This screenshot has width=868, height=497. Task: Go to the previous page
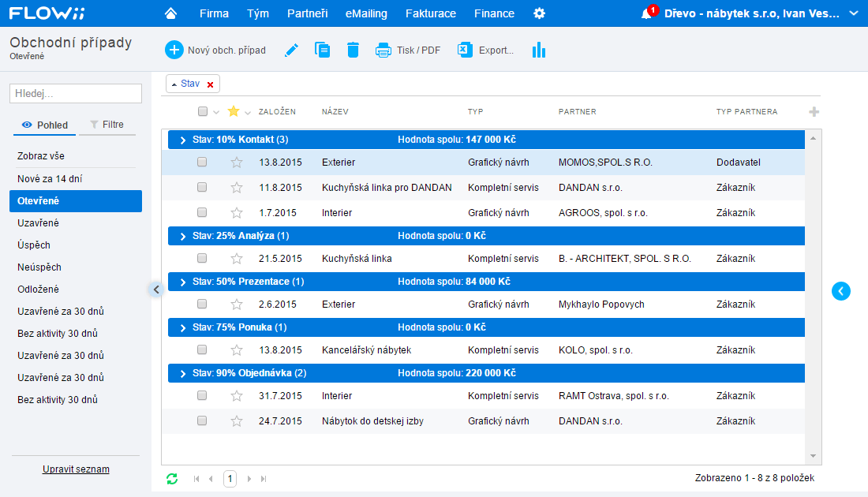click(x=211, y=479)
